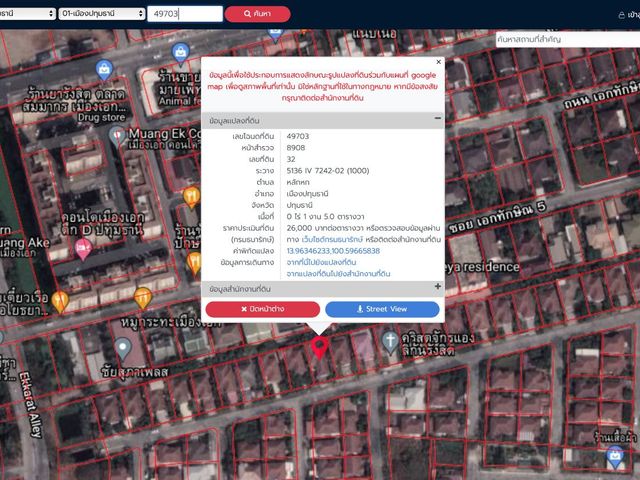Click the restaurant marker beside the popup's lower edge
This screenshot has height=480, width=640.
point(196,263)
